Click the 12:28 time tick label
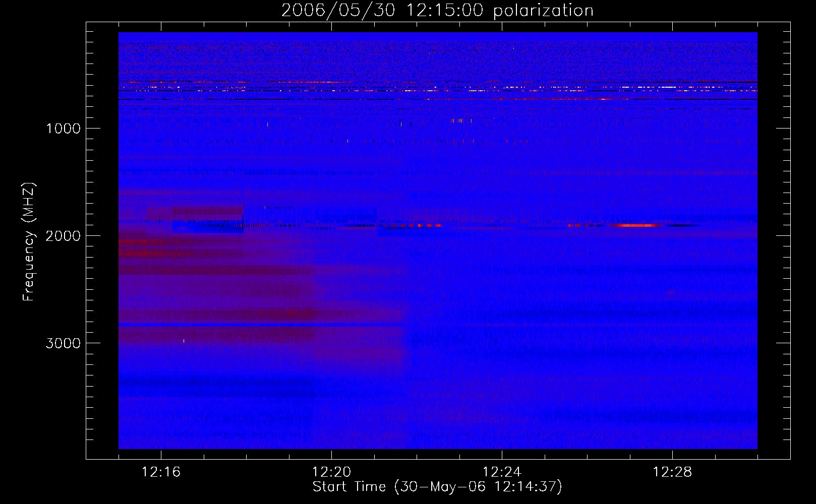816x504 pixels. point(672,472)
